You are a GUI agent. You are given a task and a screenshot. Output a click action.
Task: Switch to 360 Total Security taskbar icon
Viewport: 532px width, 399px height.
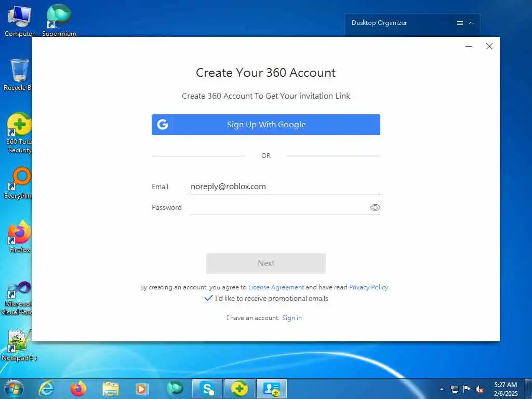point(239,389)
